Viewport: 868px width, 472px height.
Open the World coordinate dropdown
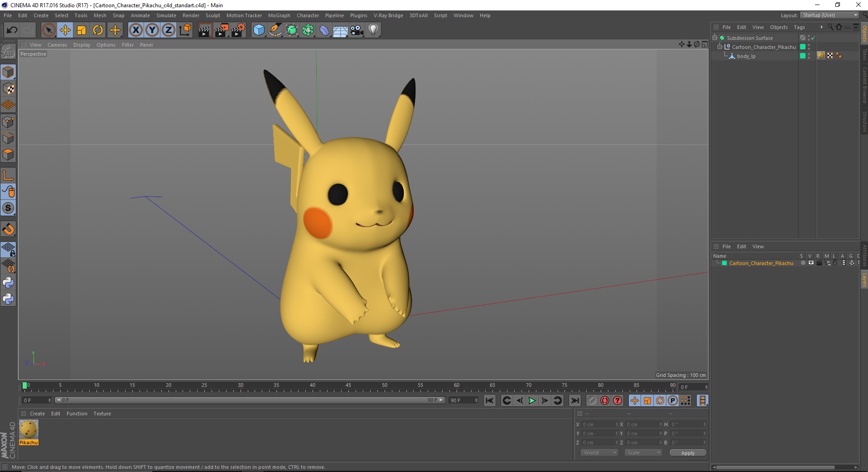[x=599, y=453]
